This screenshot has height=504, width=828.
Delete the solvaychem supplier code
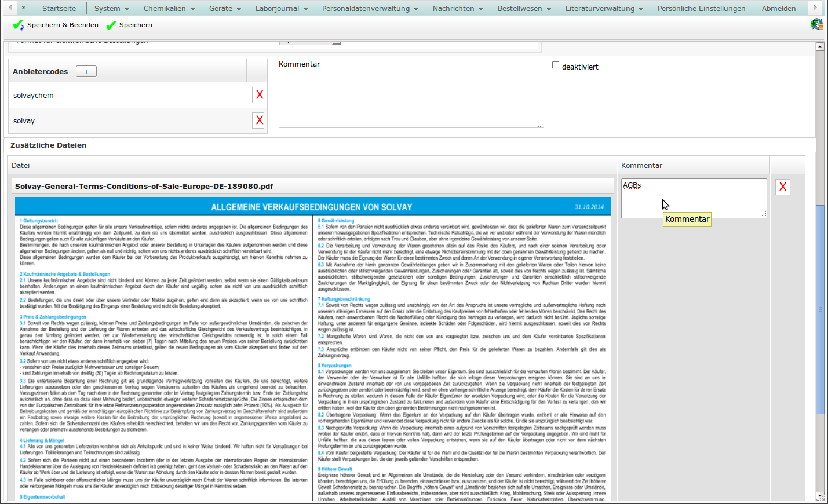[259, 95]
